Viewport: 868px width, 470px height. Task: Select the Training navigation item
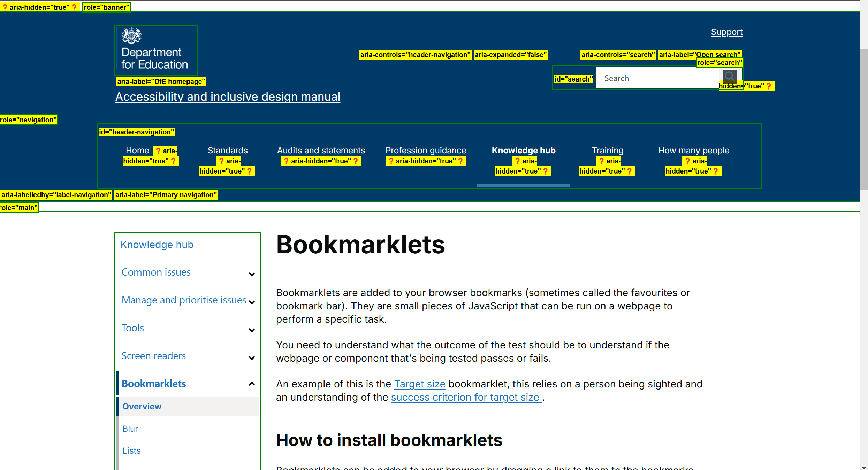pyautogui.click(x=608, y=151)
